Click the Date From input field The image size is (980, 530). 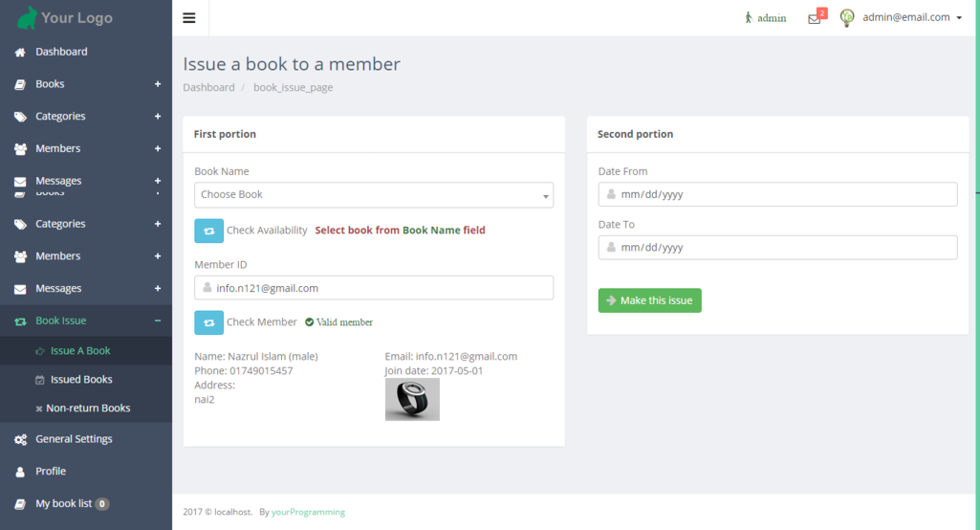777,194
